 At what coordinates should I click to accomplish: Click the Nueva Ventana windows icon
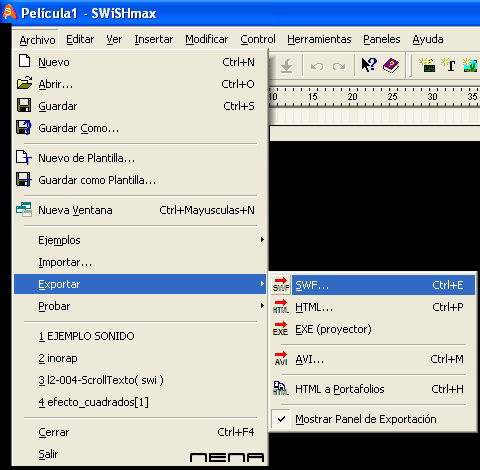point(24,209)
